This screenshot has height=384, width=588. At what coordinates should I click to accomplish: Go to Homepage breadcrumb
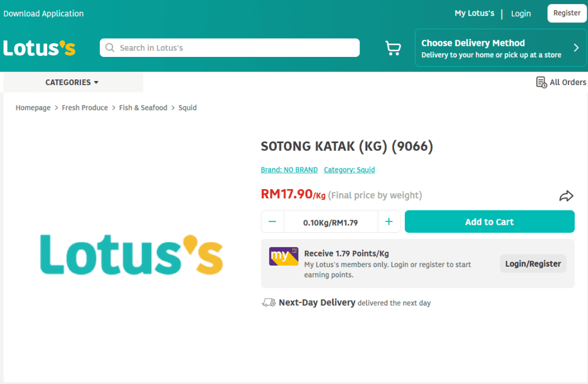coord(33,107)
